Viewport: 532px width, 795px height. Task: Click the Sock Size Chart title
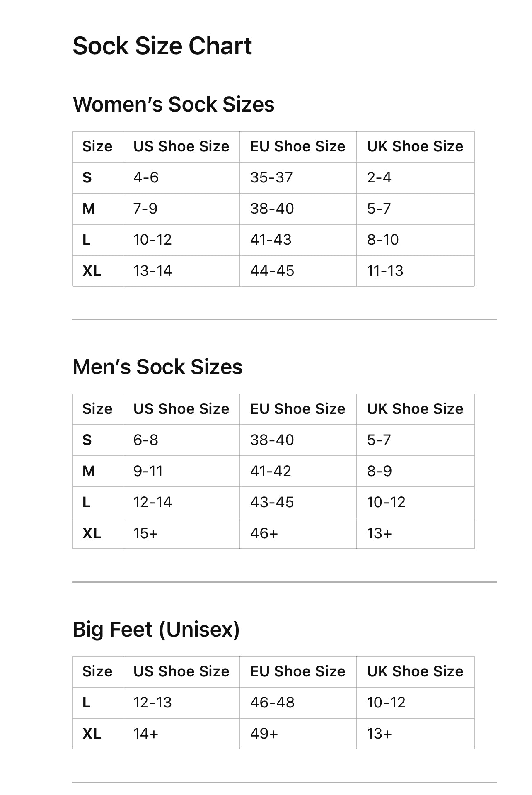(162, 46)
